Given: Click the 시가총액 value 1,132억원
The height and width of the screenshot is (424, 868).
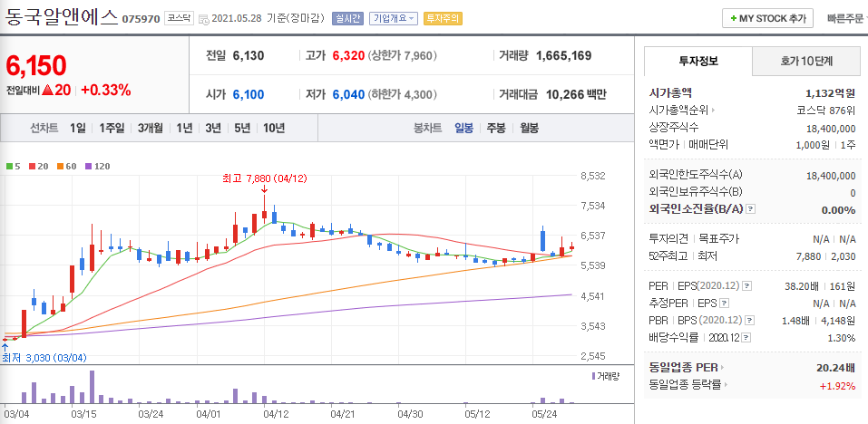Looking at the screenshot, I should 830,93.
